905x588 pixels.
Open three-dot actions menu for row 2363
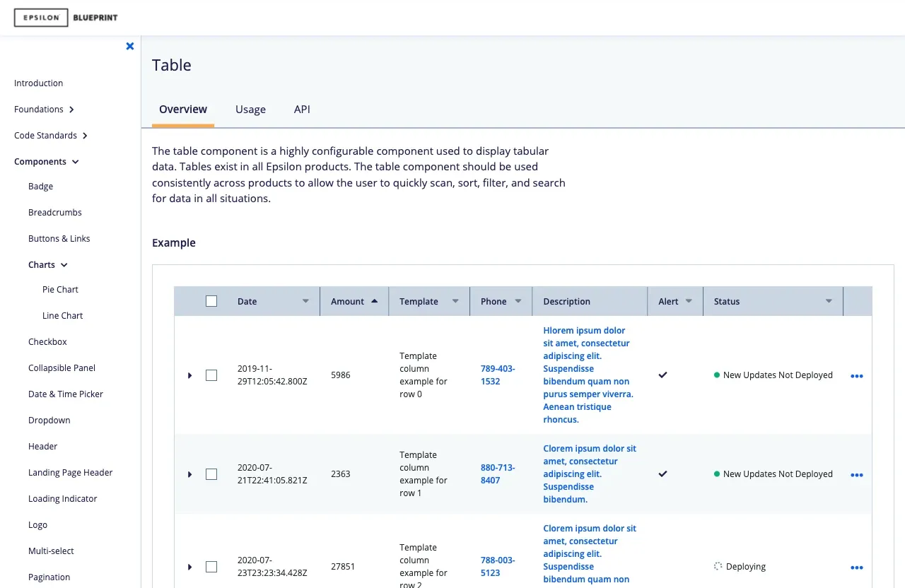click(x=856, y=475)
